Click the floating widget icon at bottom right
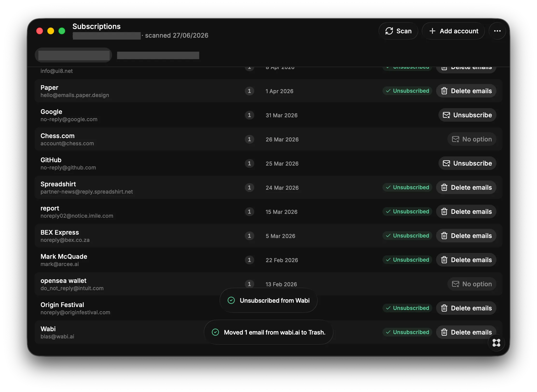Screen dimensions: 537x392 point(496,343)
